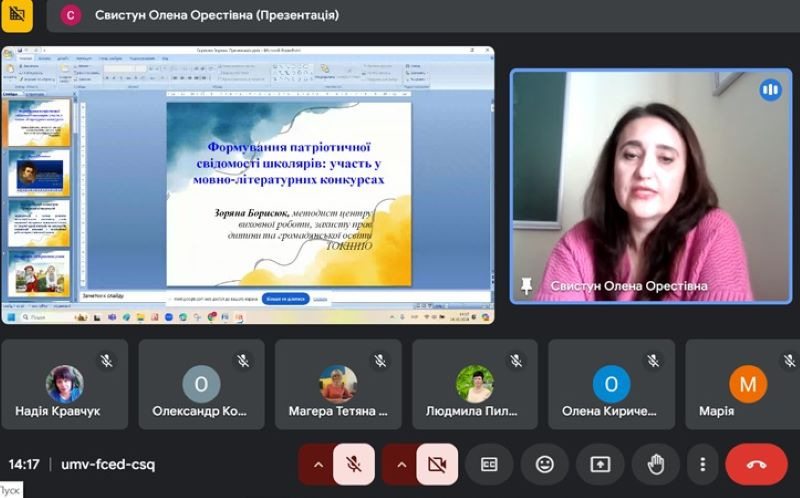Click muted mic icon on Надія Кравчук tile
The height and width of the screenshot is (498, 800).
[107, 361]
